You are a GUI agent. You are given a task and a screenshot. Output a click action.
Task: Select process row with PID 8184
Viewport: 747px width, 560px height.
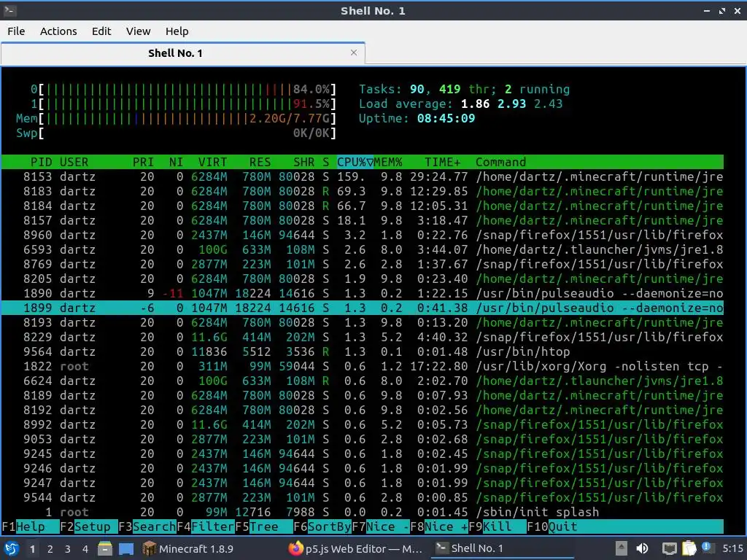coord(363,206)
